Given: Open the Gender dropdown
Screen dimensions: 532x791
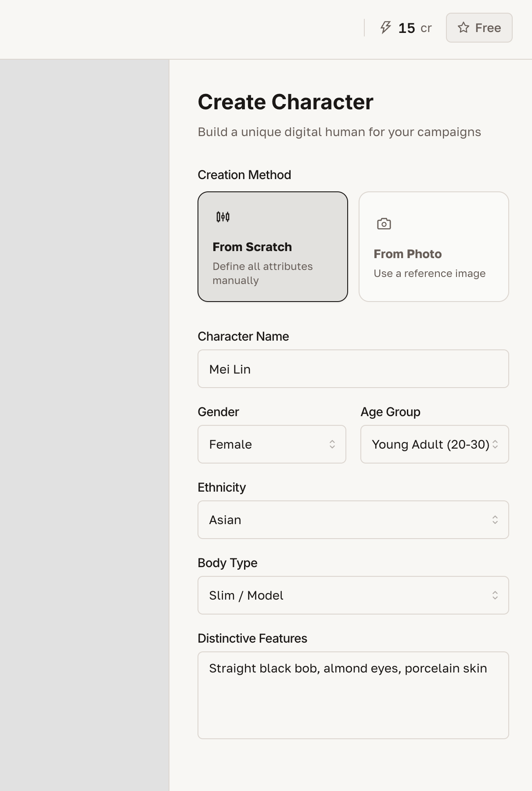Looking at the screenshot, I should tap(272, 444).
